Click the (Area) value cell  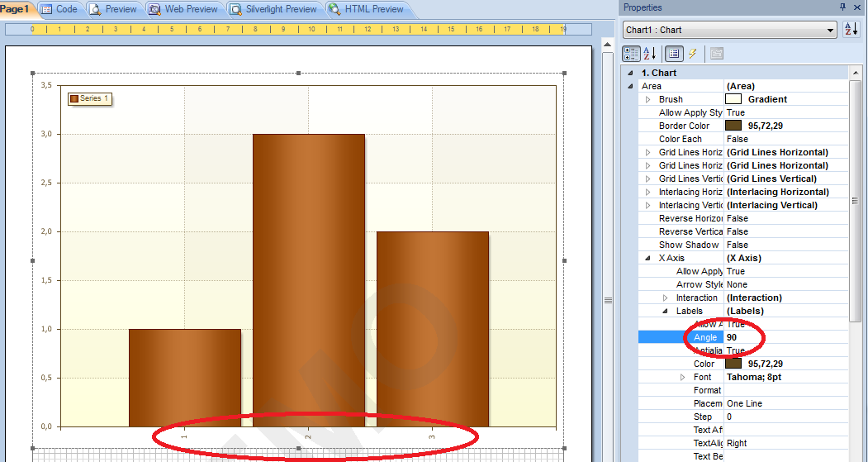[x=741, y=86]
